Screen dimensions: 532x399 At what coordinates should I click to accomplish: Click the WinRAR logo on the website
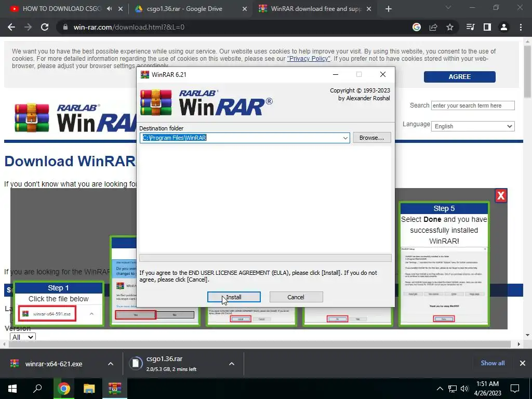(x=75, y=118)
